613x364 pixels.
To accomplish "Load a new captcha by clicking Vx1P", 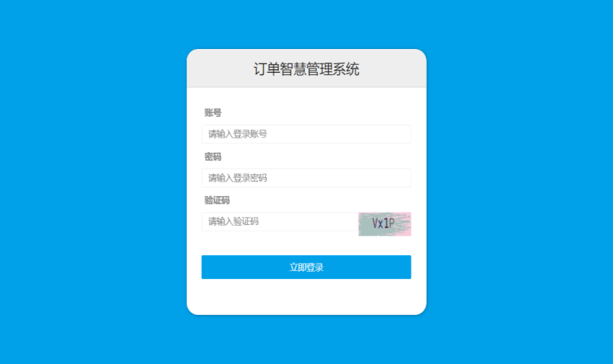I will tap(384, 223).
